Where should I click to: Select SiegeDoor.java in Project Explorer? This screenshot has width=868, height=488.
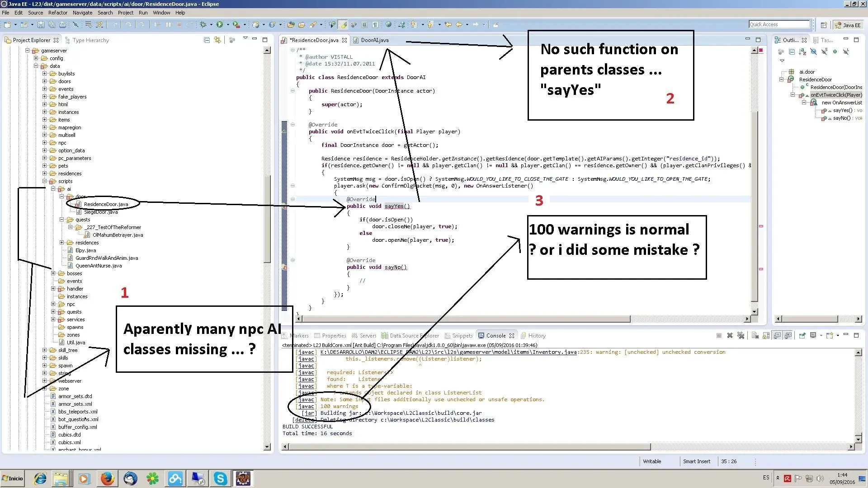coord(100,212)
